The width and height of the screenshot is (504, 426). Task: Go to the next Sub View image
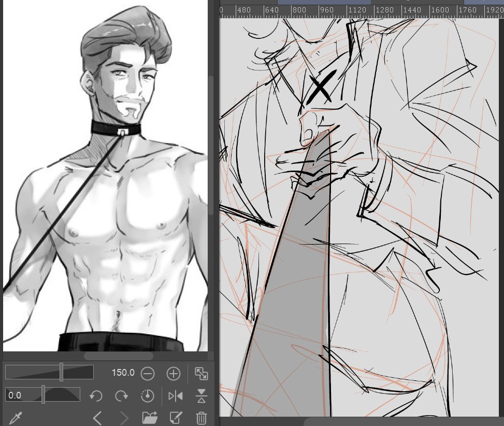pyautogui.click(x=124, y=418)
